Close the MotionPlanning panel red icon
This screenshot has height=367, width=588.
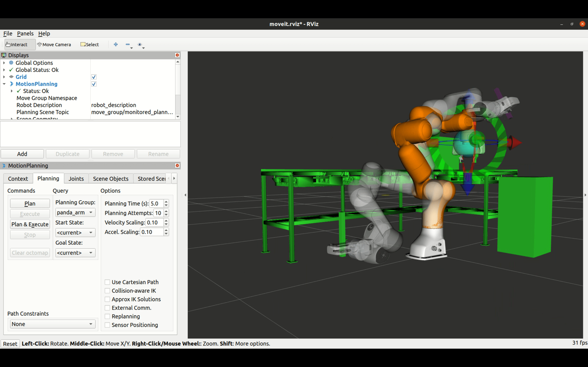click(177, 166)
